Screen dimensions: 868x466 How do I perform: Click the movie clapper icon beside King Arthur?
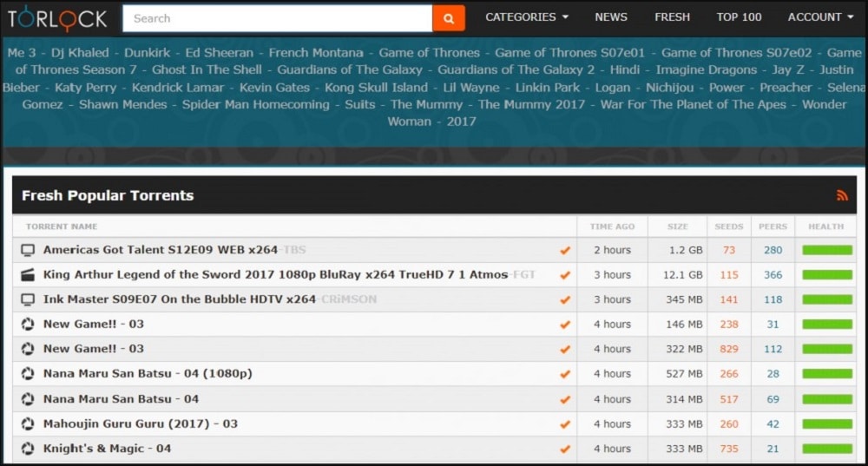point(28,275)
